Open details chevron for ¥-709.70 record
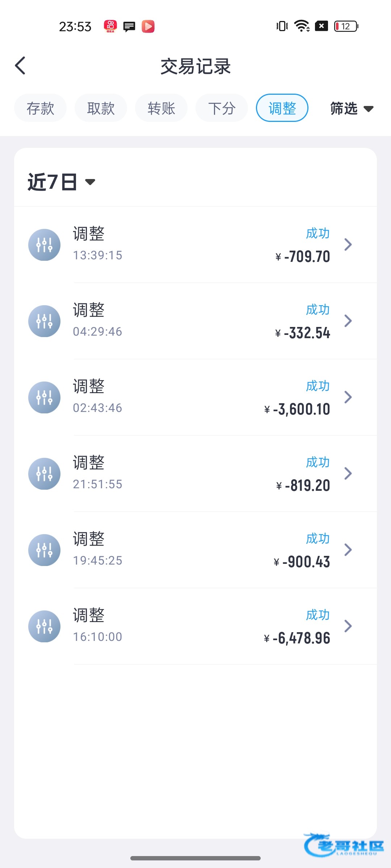This screenshot has height=868, width=391. (x=348, y=245)
